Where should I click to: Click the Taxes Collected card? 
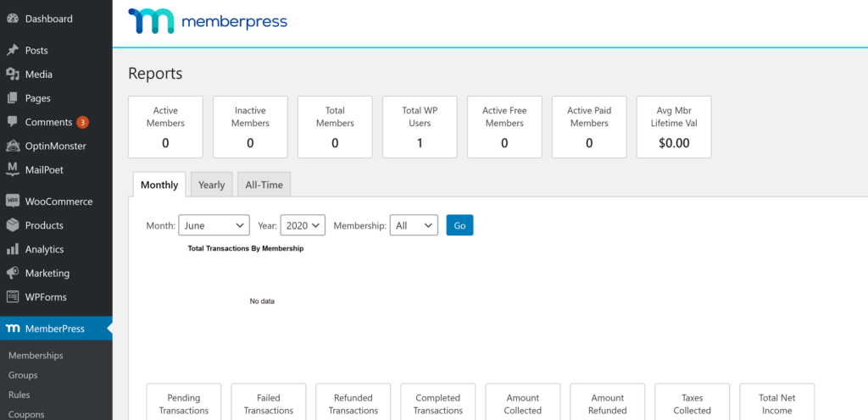point(692,401)
